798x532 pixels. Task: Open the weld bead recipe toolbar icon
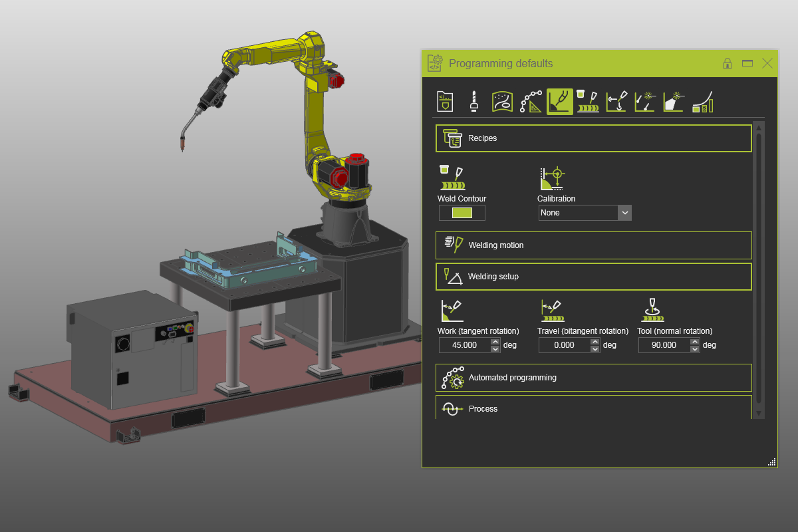pyautogui.click(x=589, y=102)
